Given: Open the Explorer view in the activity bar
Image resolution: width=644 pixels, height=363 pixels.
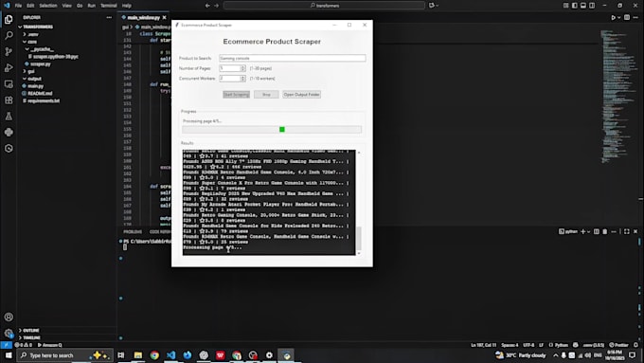Looking at the screenshot, I should click(9, 19).
